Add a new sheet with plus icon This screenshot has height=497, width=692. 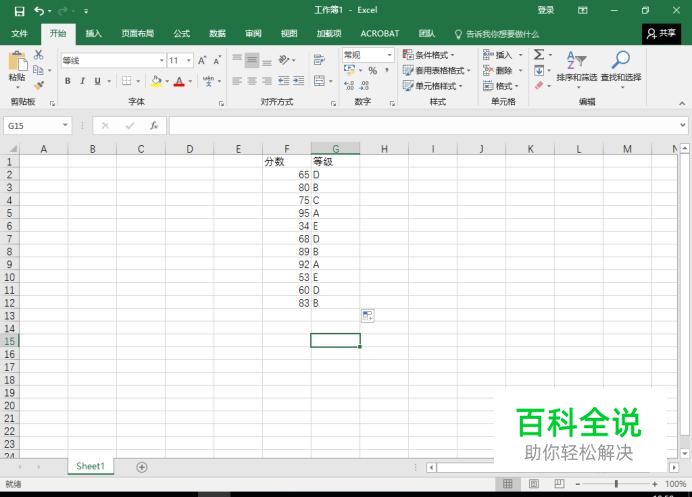[x=142, y=467]
